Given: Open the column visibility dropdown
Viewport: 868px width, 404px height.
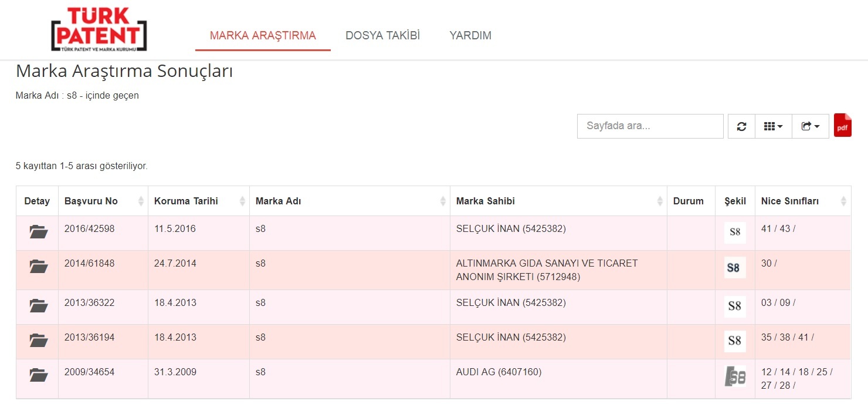Looking at the screenshot, I should [773, 126].
